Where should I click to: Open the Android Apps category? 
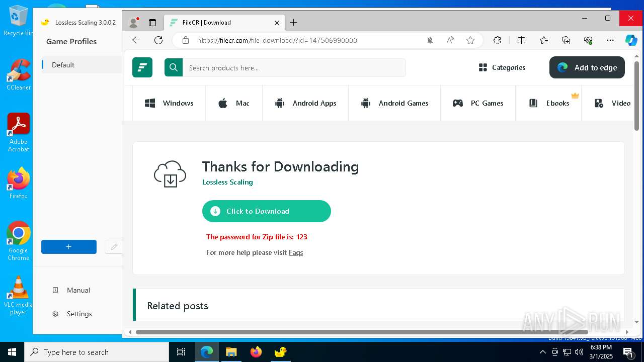[x=305, y=103]
